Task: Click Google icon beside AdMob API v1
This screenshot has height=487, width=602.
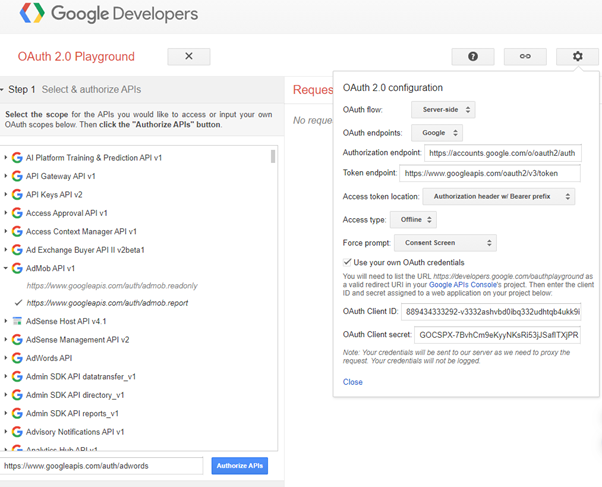Action: (x=17, y=268)
